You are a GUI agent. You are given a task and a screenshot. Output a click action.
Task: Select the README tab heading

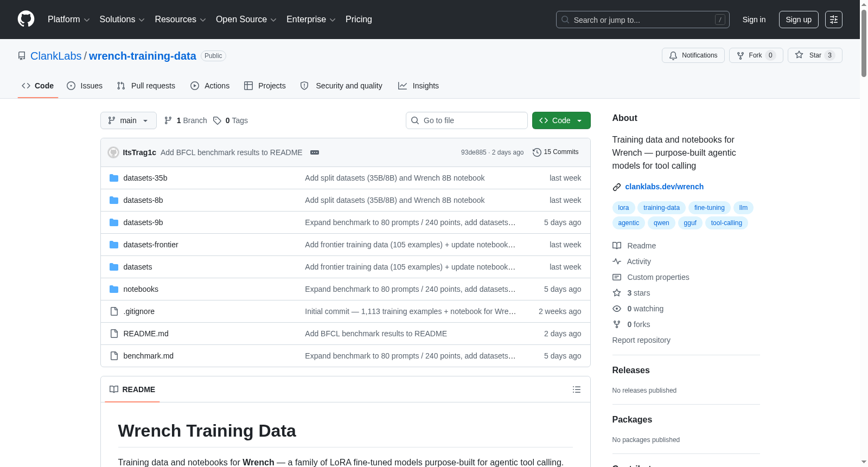[x=132, y=389]
